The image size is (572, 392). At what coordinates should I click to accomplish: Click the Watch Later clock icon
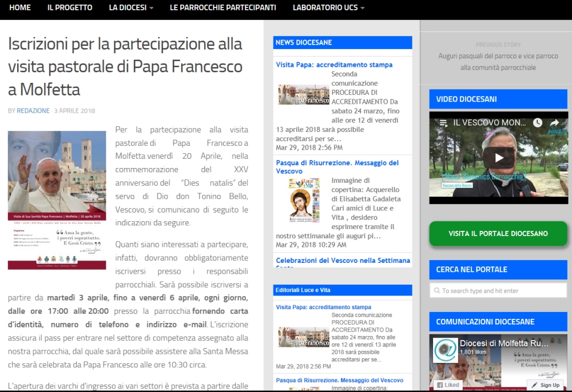(537, 123)
